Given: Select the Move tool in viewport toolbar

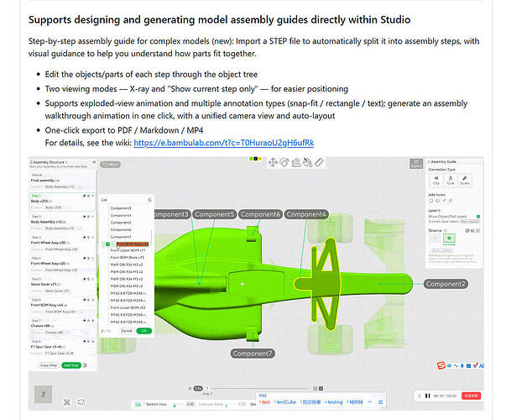Looking at the screenshot, I should pos(273,163).
